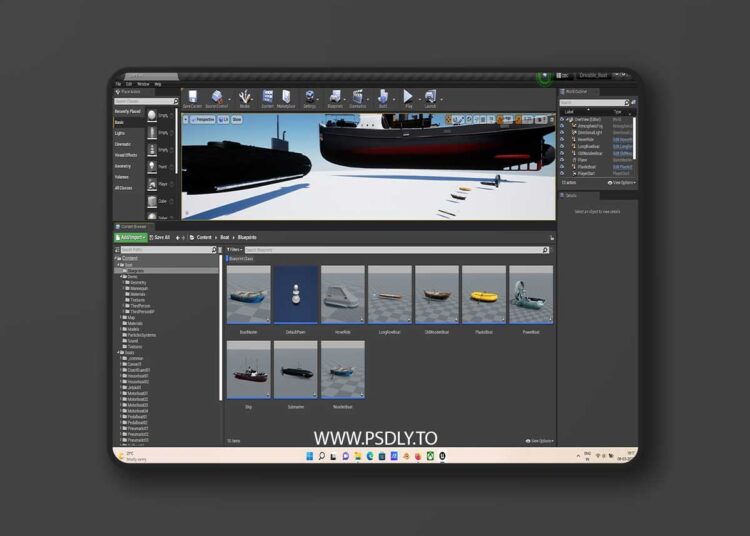Screen dimensions: 750x536
Task: Click the Windows Start icon on the taskbar
Action: 309,456
